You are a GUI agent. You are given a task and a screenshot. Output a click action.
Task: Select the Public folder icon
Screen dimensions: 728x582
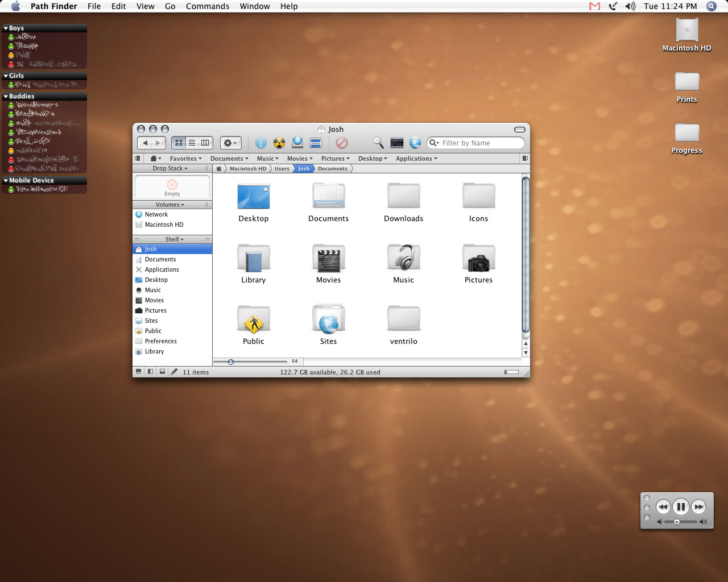tap(253, 319)
